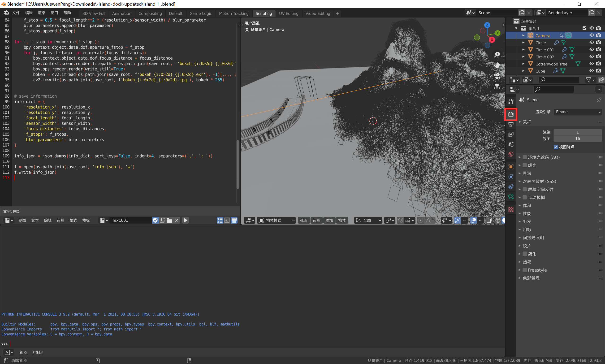Screen dimensions: 605x364
Task: Switch to the UV Editing workspace tab
Action: pyautogui.click(x=289, y=13)
